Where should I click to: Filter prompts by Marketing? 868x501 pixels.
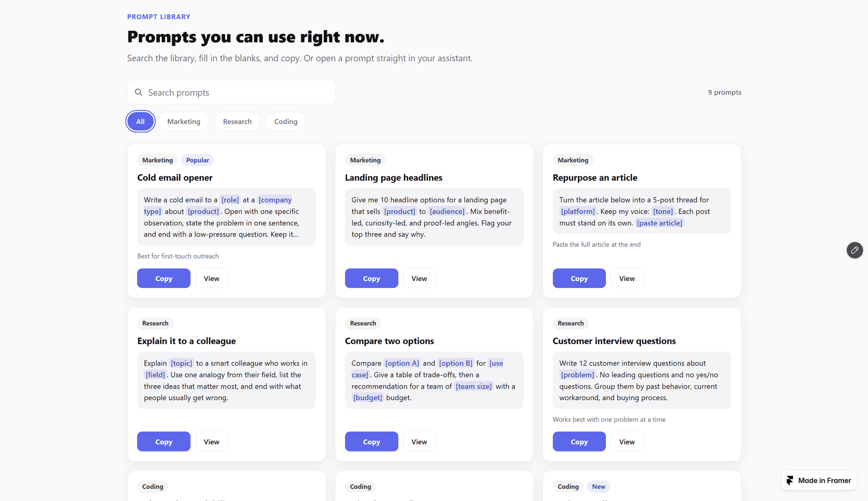pyautogui.click(x=184, y=121)
